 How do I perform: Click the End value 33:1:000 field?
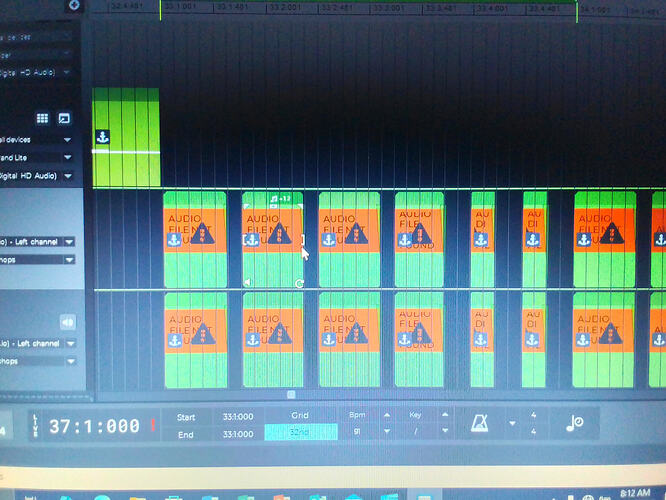238,434
